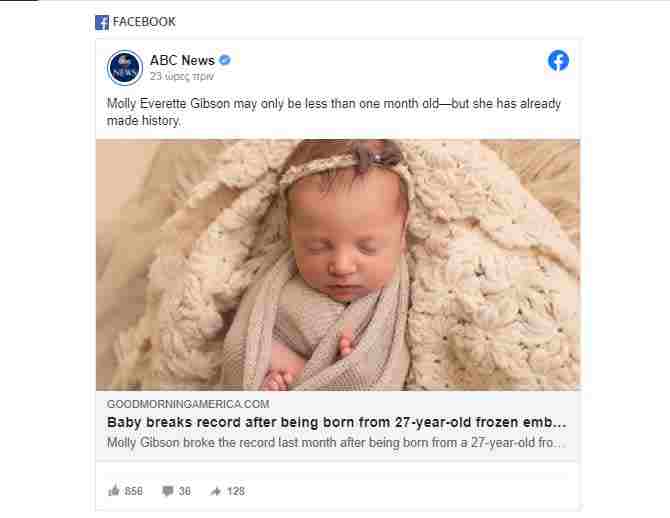Click the 856 likes count
This screenshot has width=670, height=518.
pos(134,491)
